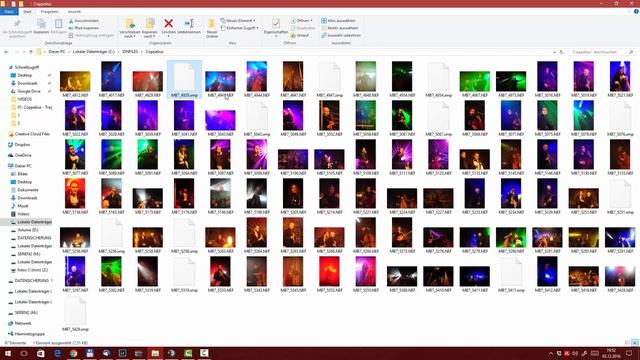
Task: Open Dropbox in the navigation pane
Action: 22,144
